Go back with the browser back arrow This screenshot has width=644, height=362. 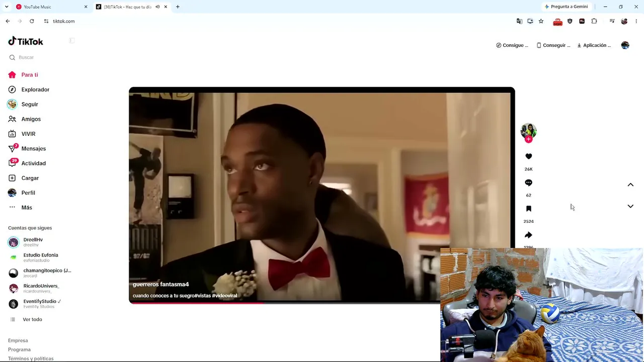click(x=8, y=21)
